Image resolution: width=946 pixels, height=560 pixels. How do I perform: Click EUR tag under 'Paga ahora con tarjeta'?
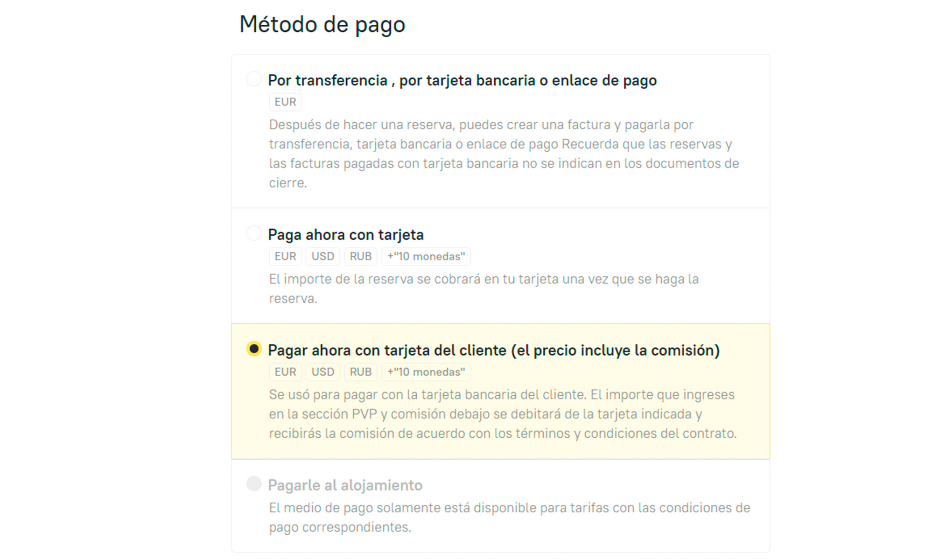tap(285, 256)
